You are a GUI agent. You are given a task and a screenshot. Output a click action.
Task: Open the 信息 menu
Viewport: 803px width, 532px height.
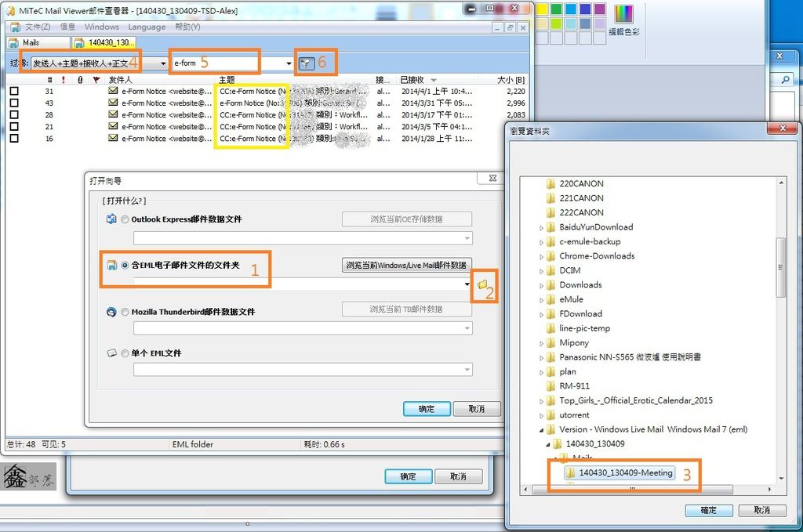click(x=67, y=27)
